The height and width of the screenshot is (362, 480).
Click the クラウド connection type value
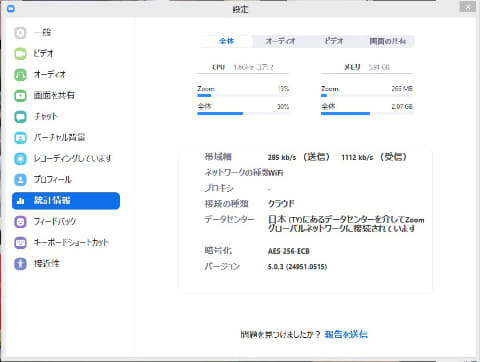tap(281, 203)
